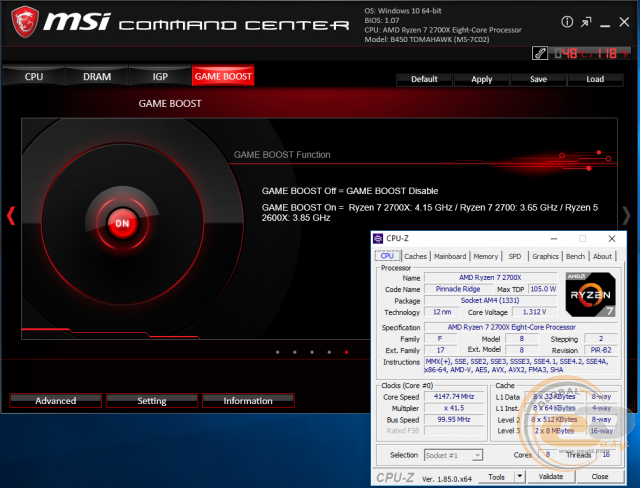Click the 'Pinnacle Ridge' code name value
Image resolution: width=640 pixels, height=488 pixels.
click(458, 289)
